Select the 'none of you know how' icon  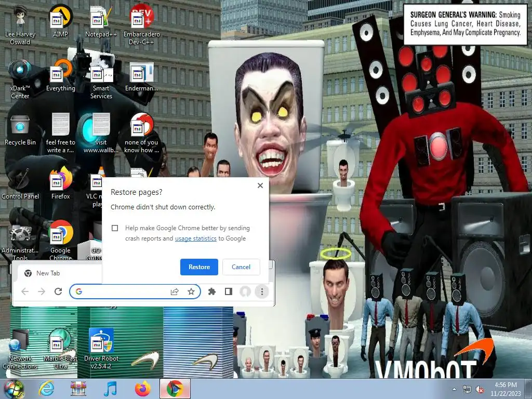coord(141,134)
